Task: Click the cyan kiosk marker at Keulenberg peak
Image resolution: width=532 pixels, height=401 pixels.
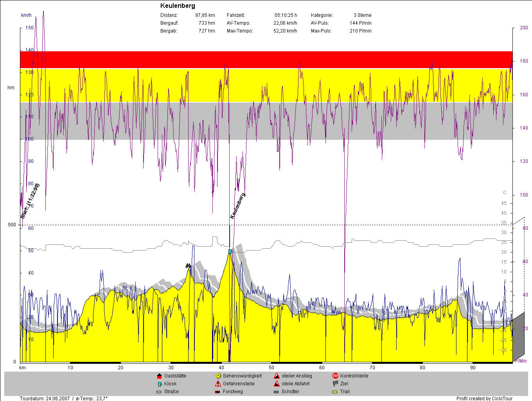Action: [x=230, y=251]
